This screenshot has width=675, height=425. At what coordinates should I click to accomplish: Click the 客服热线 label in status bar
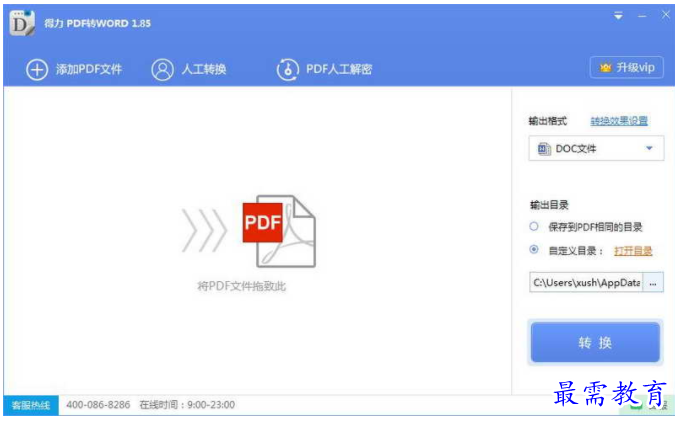[x=31, y=405]
